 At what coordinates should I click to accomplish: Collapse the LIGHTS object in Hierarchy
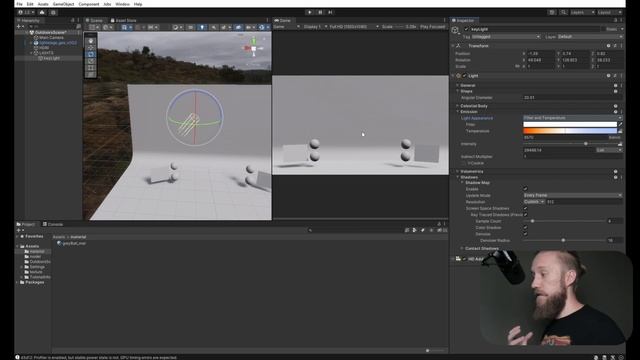pos(31,53)
